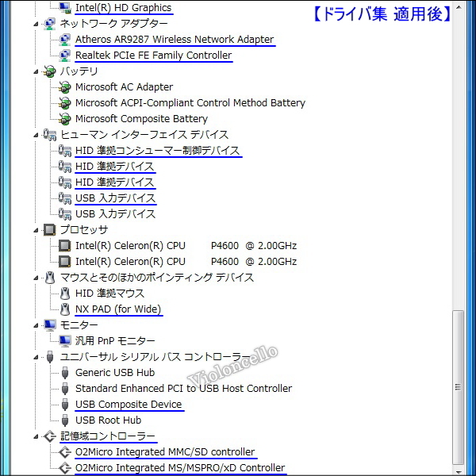
Task: Click the バッテリ category icon
Action: pyautogui.click(x=49, y=71)
